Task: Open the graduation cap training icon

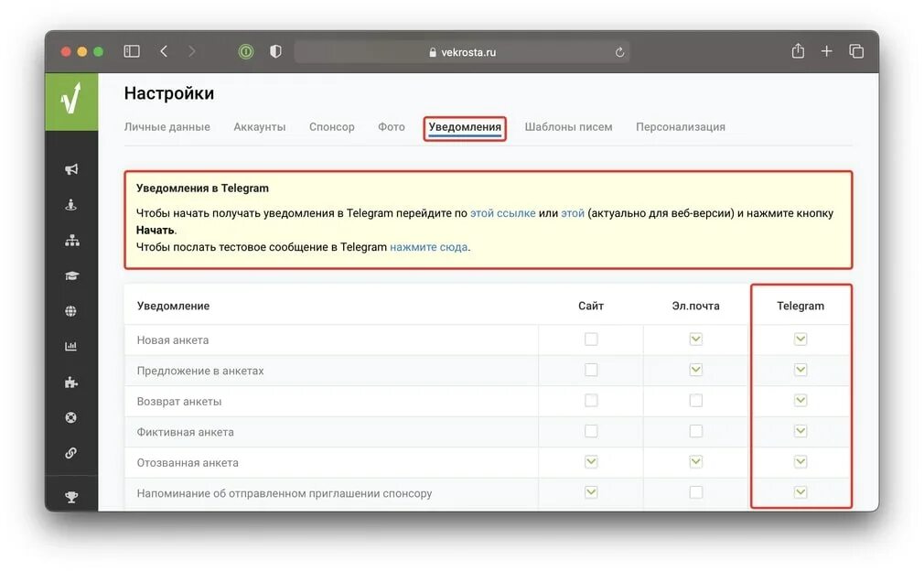Action: click(x=72, y=275)
